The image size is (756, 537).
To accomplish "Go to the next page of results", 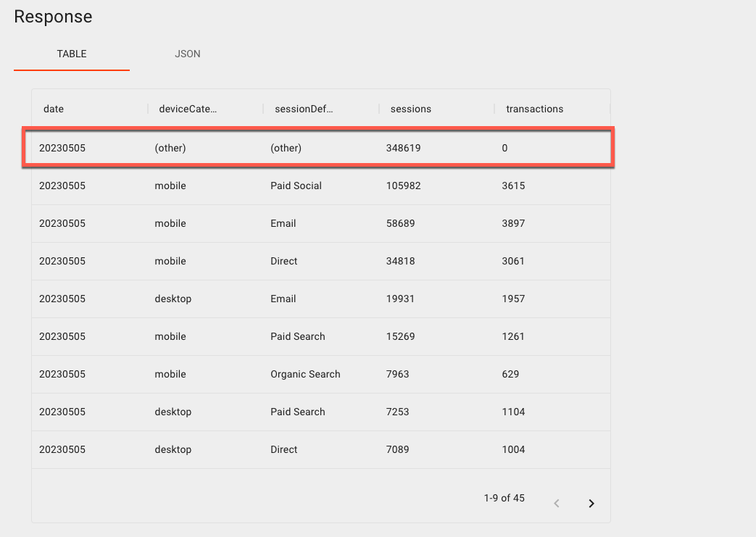I will click(x=591, y=503).
